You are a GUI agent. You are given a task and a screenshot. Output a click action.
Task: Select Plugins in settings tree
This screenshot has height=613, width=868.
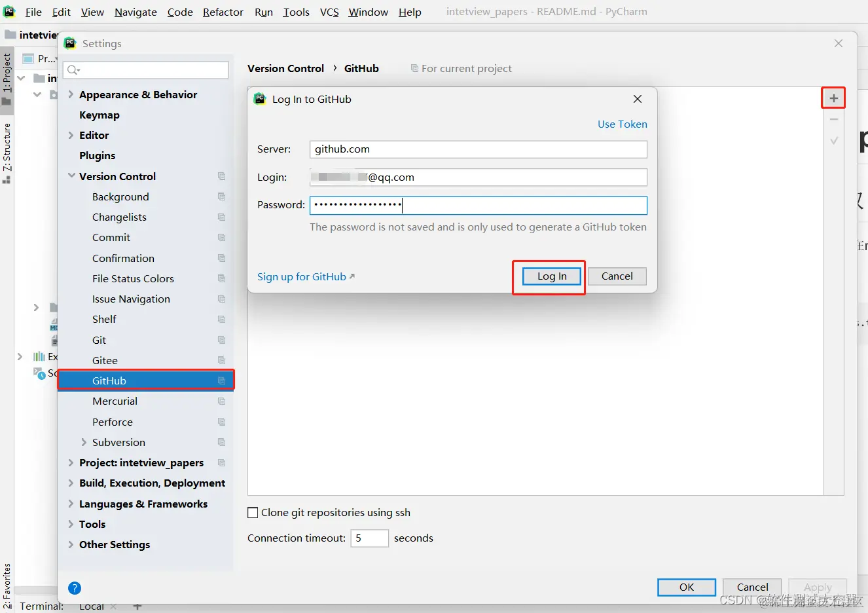pyautogui.click(x=97, y=155)
